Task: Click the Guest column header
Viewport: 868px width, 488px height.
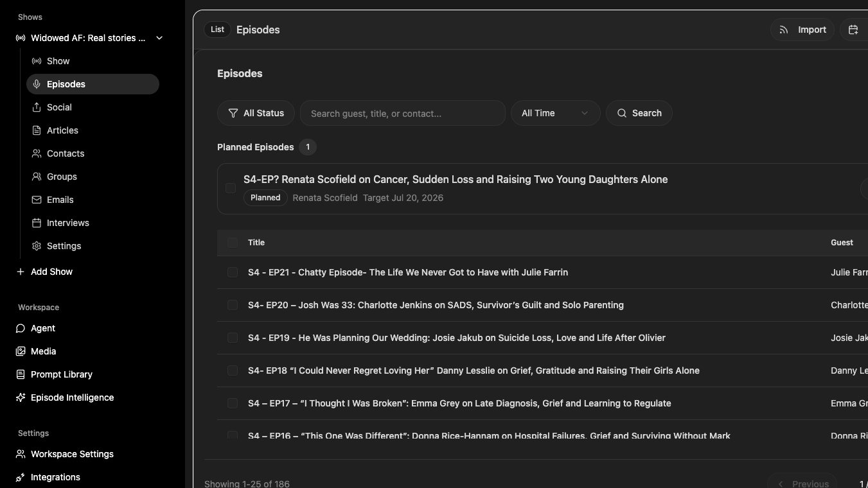Action: 842,243
